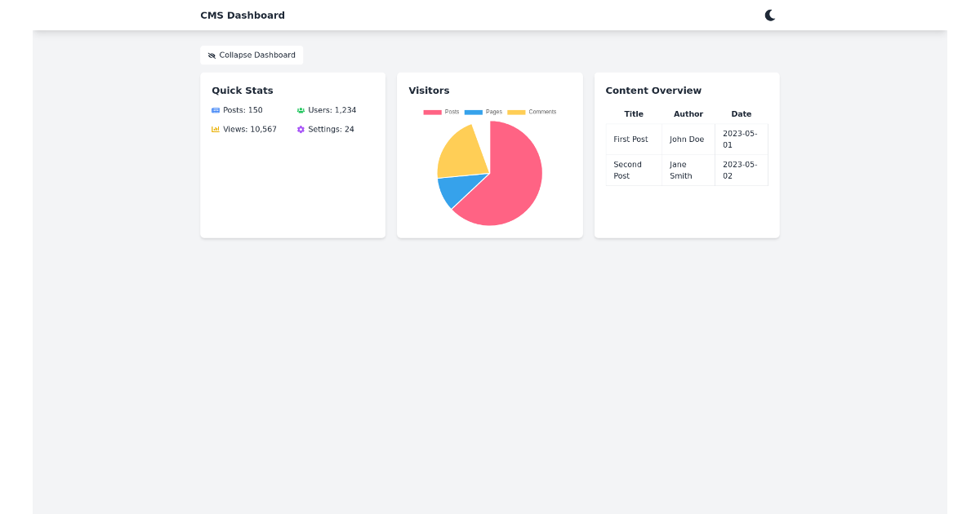This screenshot has height=514, width=980.
Task: Click the Title column header
Action: [633, 113]
